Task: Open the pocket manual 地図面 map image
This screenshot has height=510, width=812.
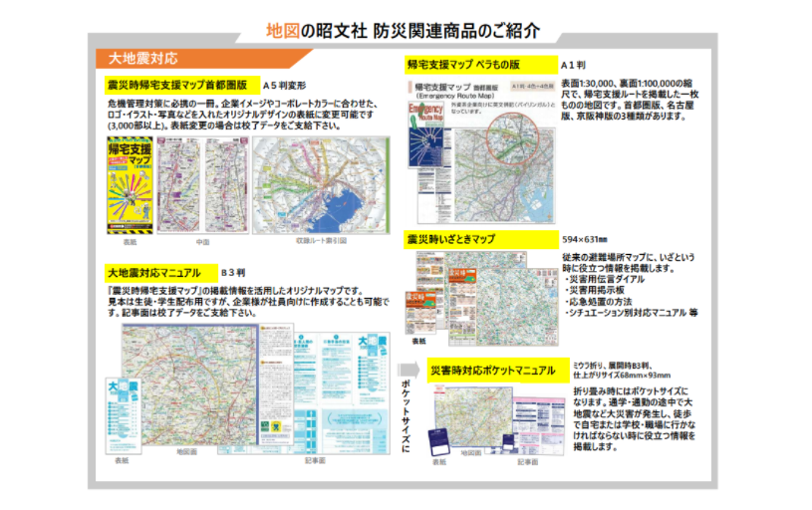Action: (474, 416)
